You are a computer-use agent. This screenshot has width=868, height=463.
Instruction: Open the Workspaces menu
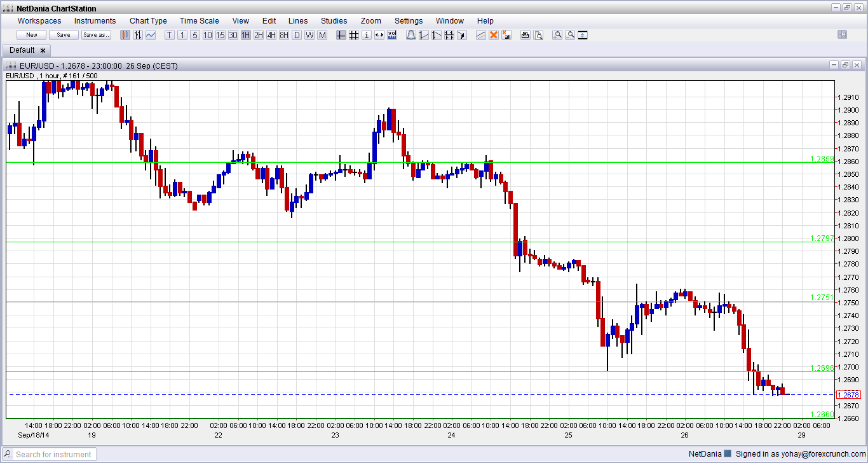tap(39, 20)
